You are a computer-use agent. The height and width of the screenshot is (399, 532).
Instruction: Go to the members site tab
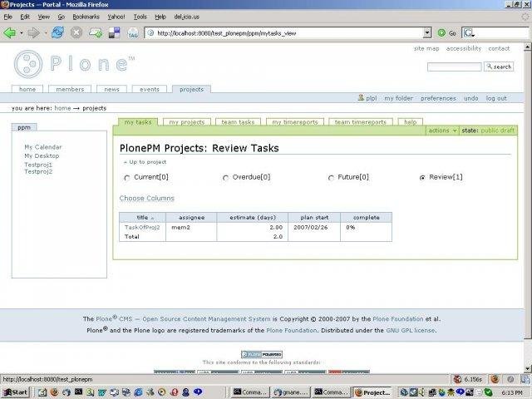pos(70,89)
